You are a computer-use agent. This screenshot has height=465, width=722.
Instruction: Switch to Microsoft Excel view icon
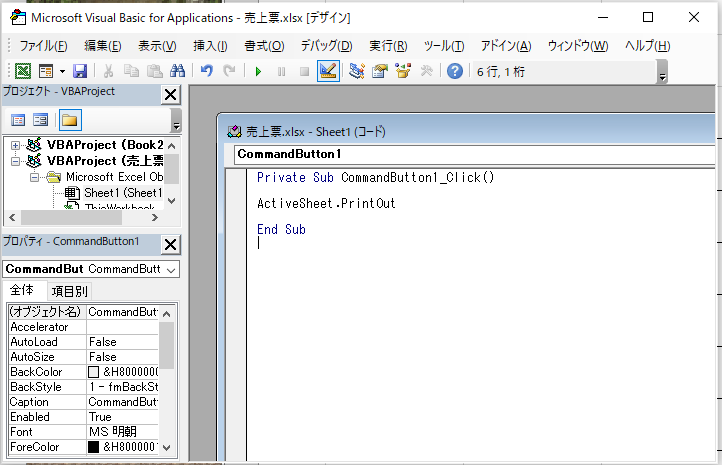(x=23, y=71)
